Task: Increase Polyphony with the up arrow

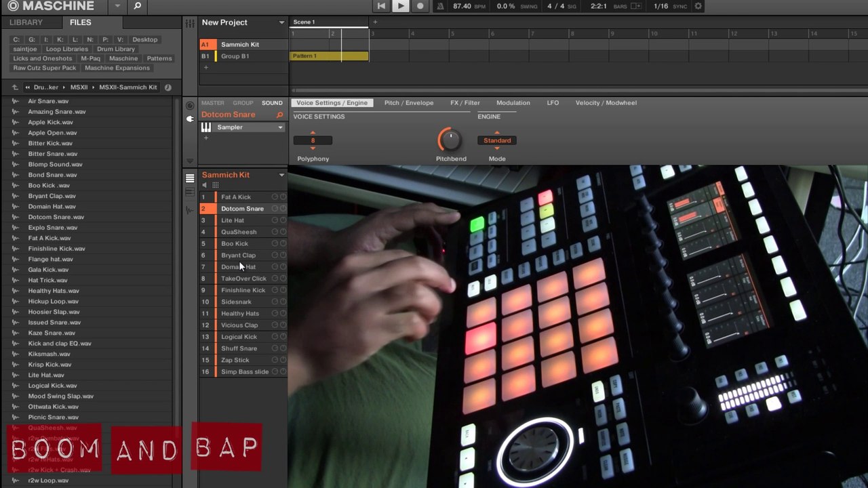Action: pos(313,133)
